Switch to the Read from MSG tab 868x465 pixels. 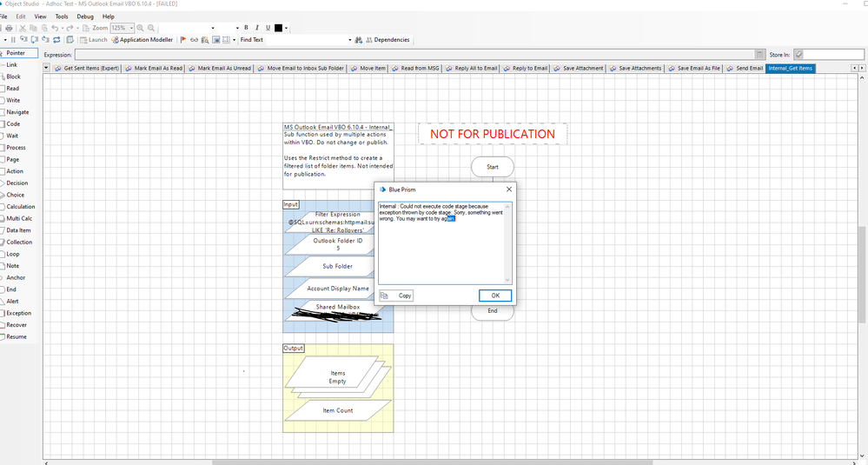(x=414, y=68)
